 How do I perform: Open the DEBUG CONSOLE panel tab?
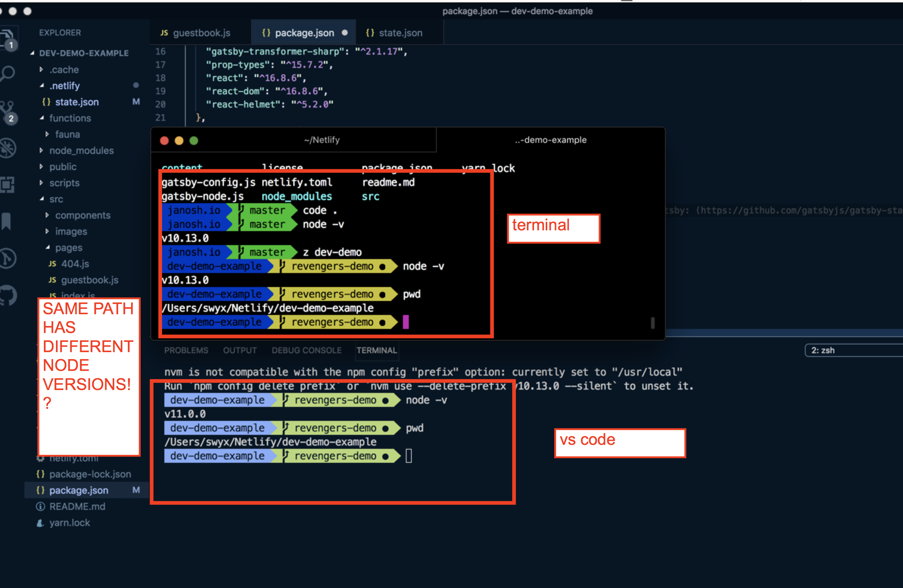306,350
